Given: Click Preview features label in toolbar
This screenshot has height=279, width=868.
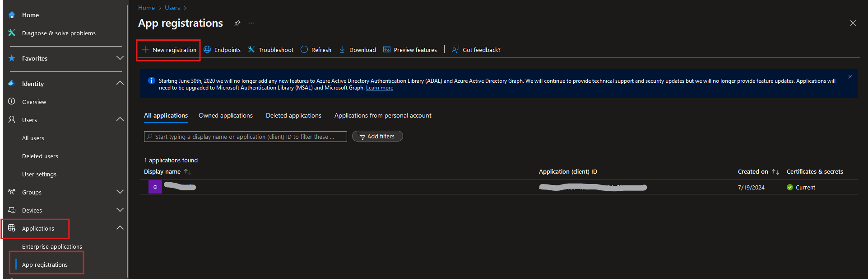Looking at the screenshot, I should (x=415, y=50).
